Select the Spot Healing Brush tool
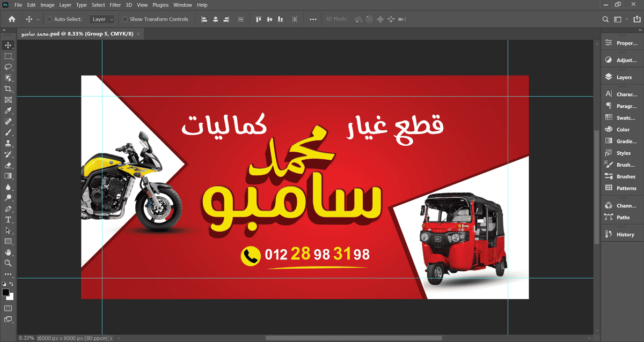 (x=8, y=122)
